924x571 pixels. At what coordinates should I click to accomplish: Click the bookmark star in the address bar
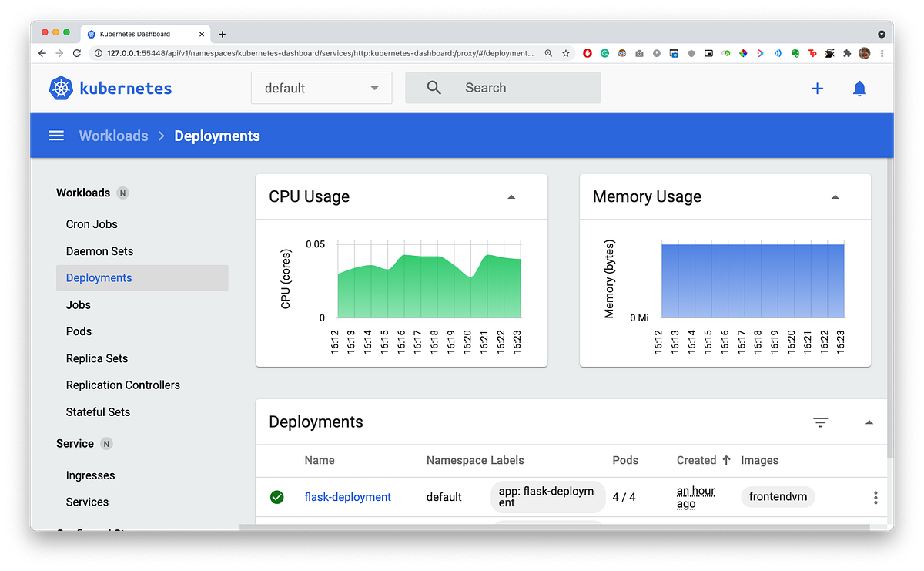tap(565, 53)
